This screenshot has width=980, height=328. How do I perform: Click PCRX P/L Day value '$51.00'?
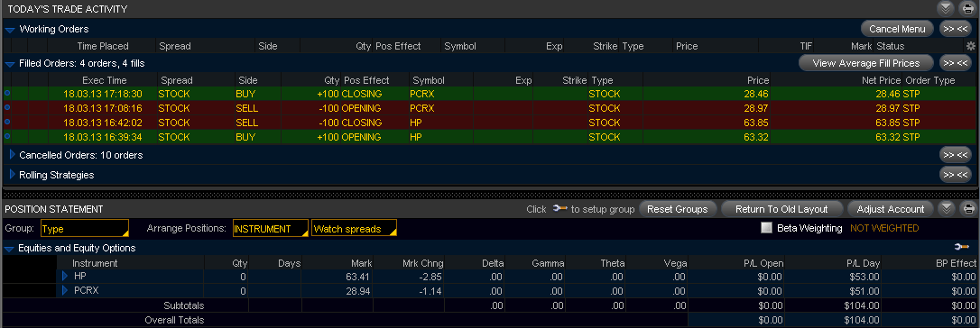pyautogui.click(x=864, y=291)
